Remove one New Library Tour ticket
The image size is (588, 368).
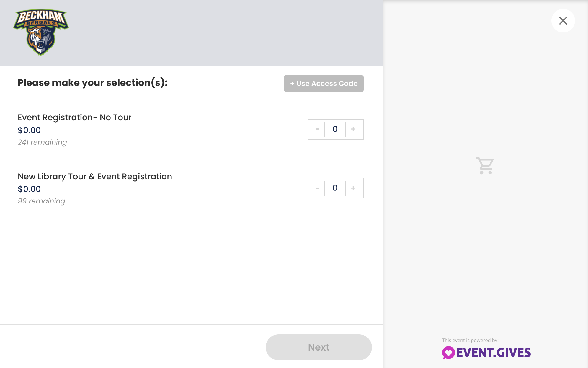click(x=317, y=188)
